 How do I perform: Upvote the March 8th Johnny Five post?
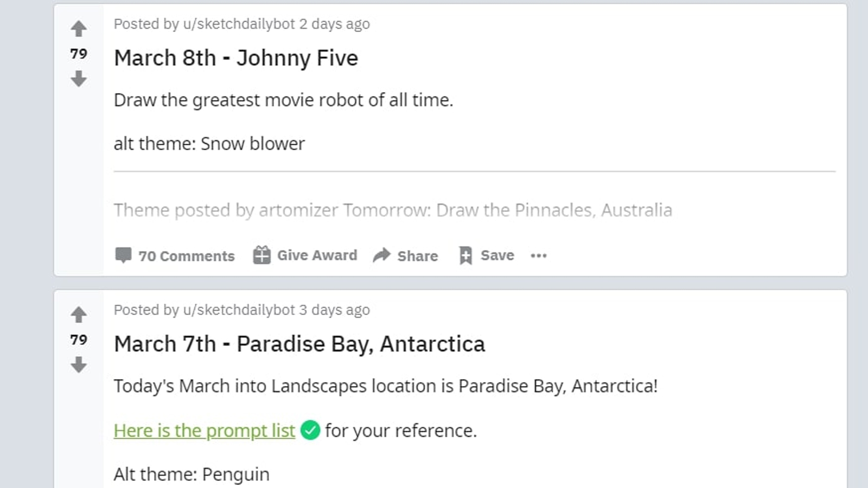click(x=79, y=28)
